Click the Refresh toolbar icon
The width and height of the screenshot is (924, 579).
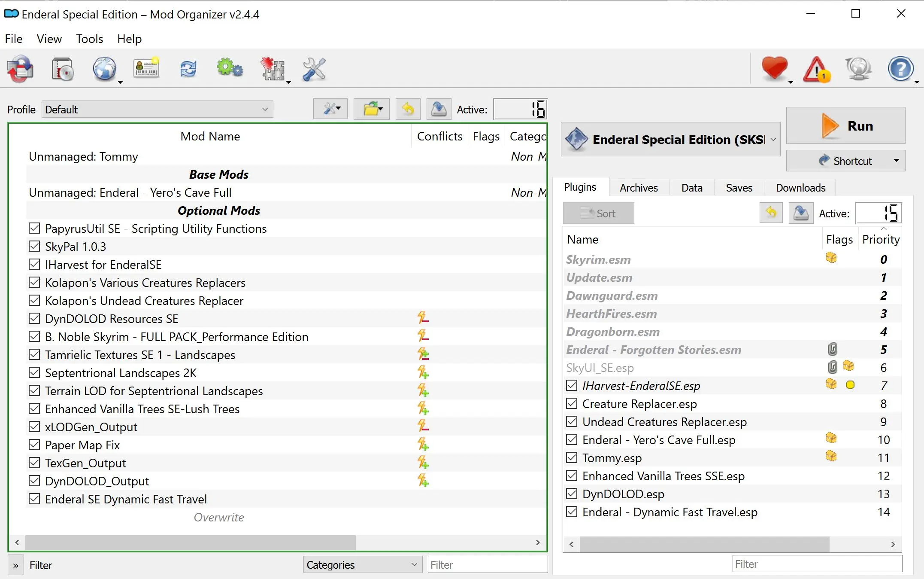188,69
